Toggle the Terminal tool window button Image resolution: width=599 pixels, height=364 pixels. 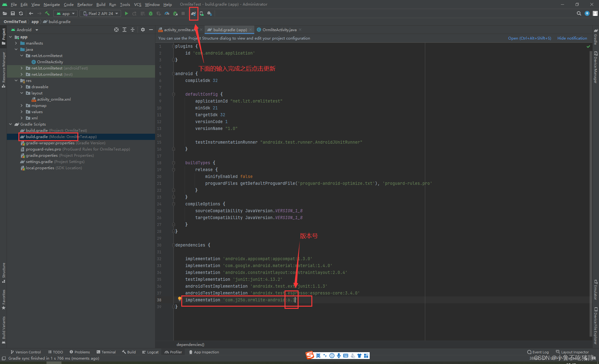pos(106,352)
